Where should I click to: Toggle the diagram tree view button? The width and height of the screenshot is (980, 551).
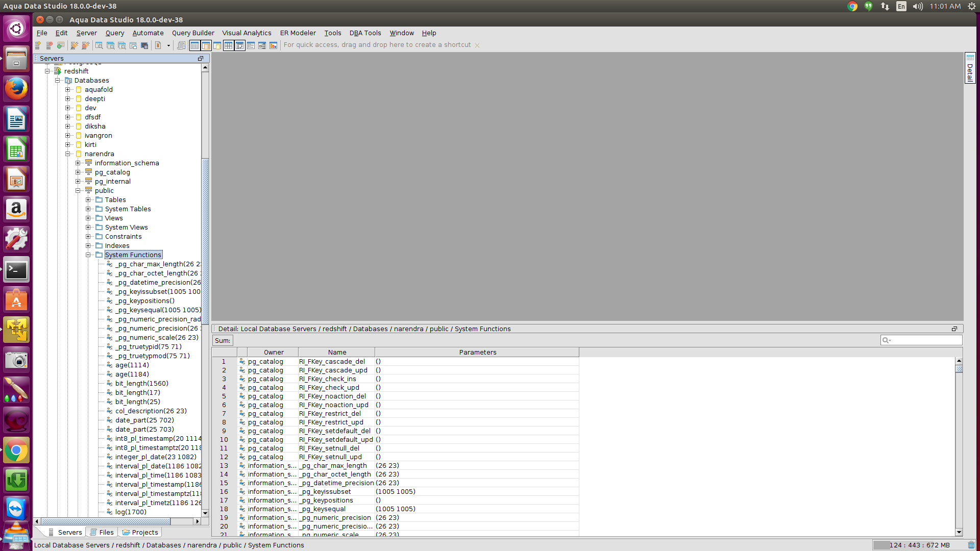[262, 45]
